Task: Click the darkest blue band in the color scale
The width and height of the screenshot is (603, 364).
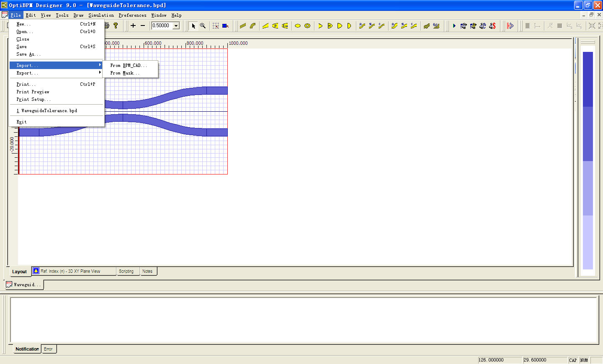Action: [x=588, y=79]
